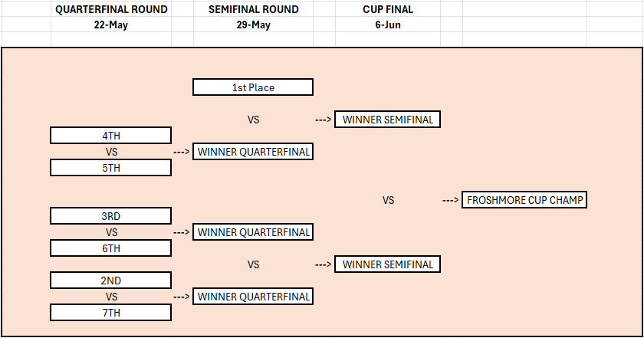This screenshot has height=338, width=644.
Task: Click the 4TH seed cell
Action: click(x=110, y=136)
